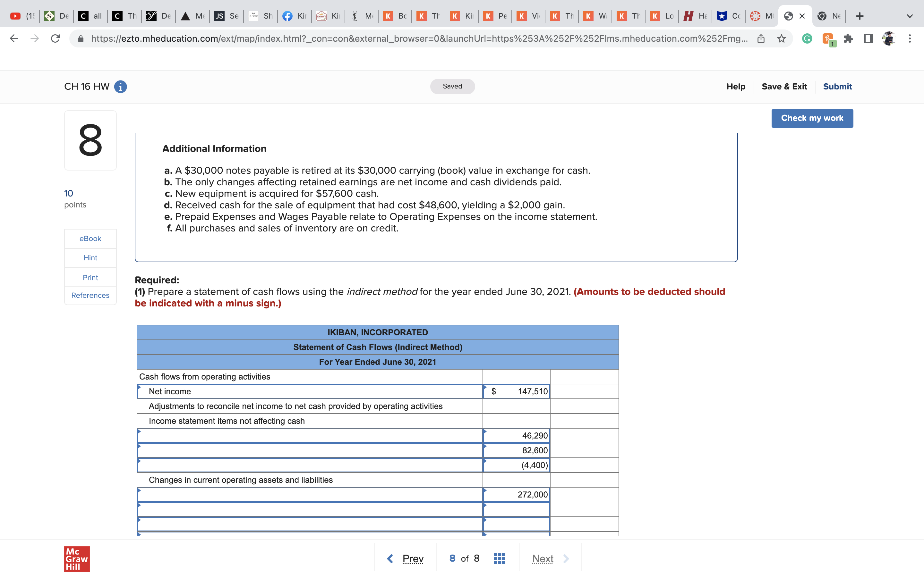The height and width of the screenshot is (577, 924).
Task: Open dropdown for the 272,000 row label
Action: (309, 495)
